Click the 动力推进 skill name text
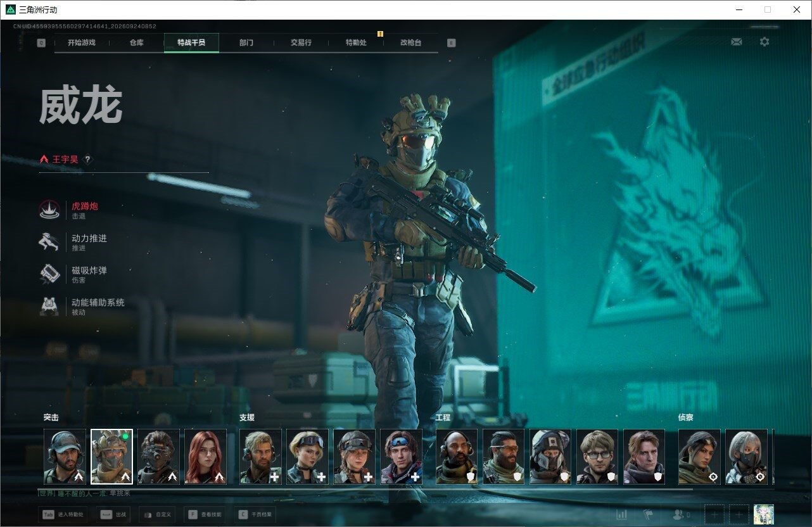 [x=89, y=238]
